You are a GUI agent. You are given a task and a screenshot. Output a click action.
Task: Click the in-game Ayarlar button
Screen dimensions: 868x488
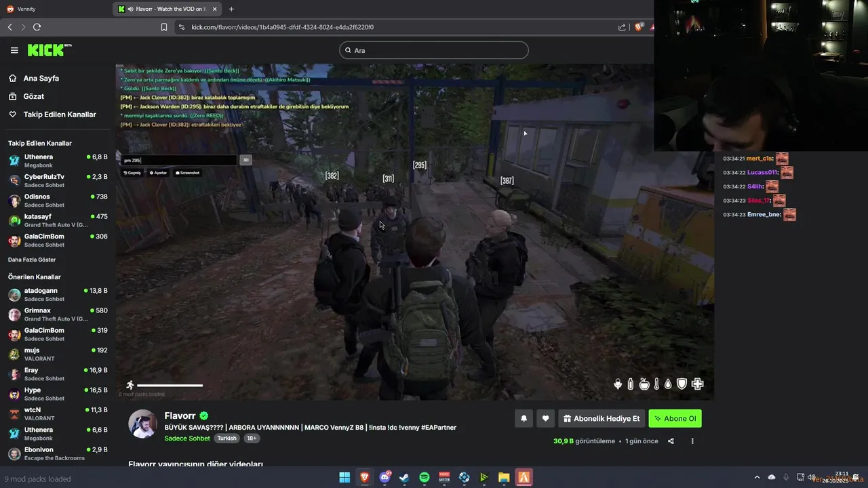(x=158, y=173)
